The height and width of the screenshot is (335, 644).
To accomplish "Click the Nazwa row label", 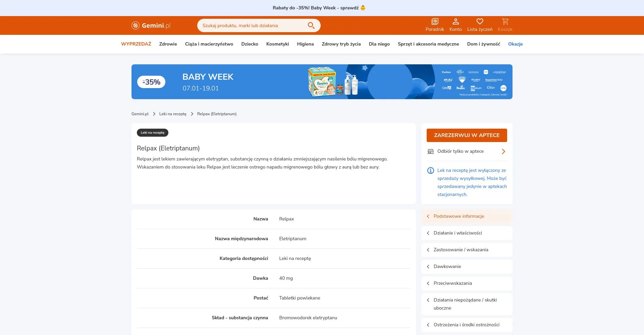I will point(261,219).
